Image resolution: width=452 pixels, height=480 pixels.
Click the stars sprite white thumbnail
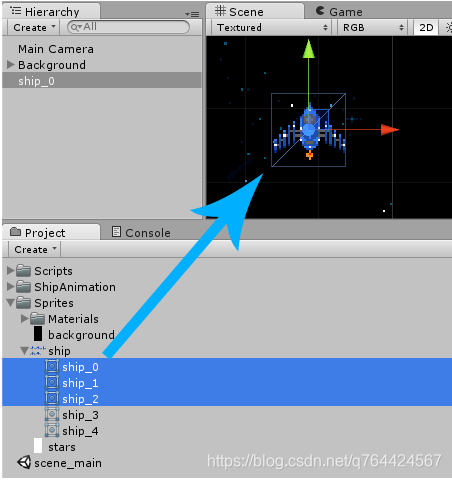(x=38, y=446)
